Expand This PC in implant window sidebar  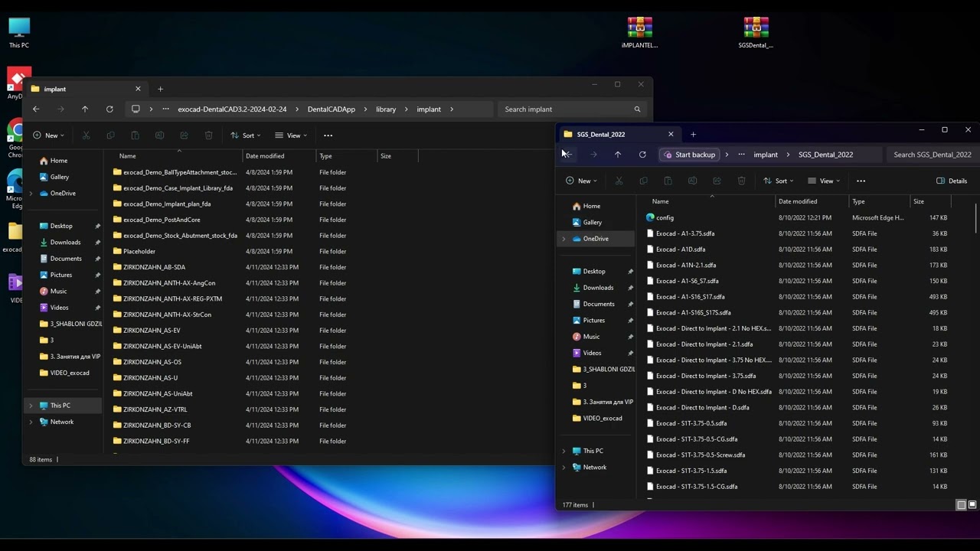tap(31, 406)
